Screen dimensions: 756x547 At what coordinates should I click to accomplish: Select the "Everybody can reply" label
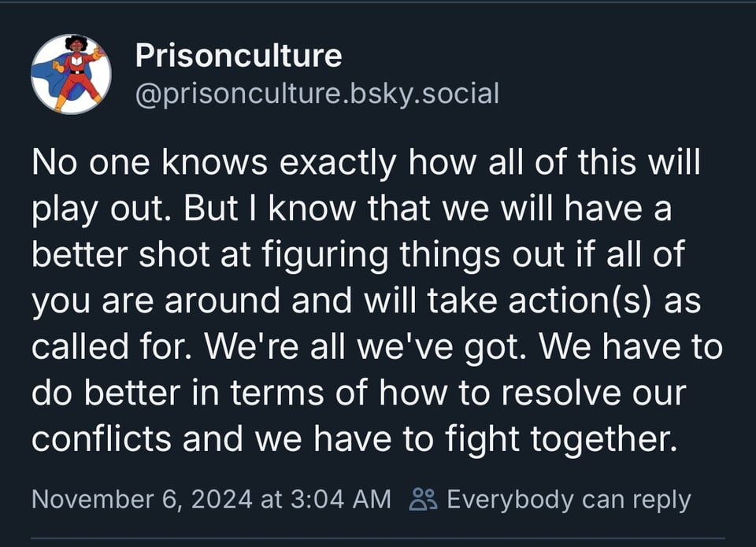(x=568, y=499)
